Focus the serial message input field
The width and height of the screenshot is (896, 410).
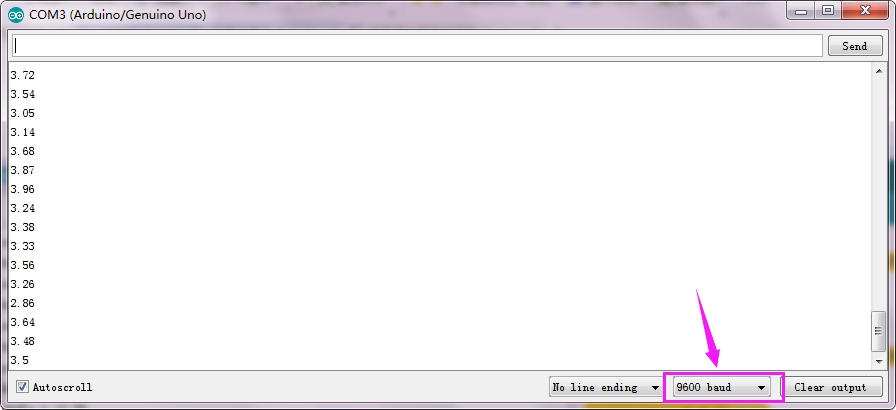click(x=417, y=46)
